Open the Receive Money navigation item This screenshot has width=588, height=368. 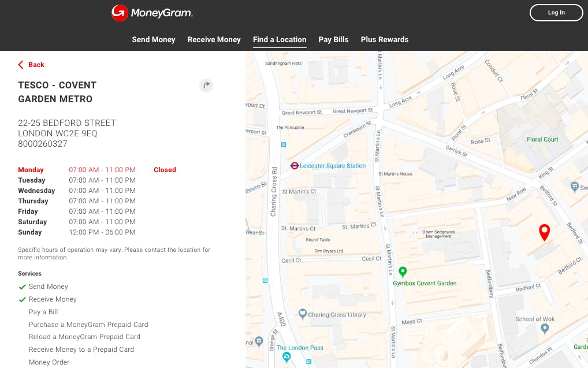tap(214, 39)
